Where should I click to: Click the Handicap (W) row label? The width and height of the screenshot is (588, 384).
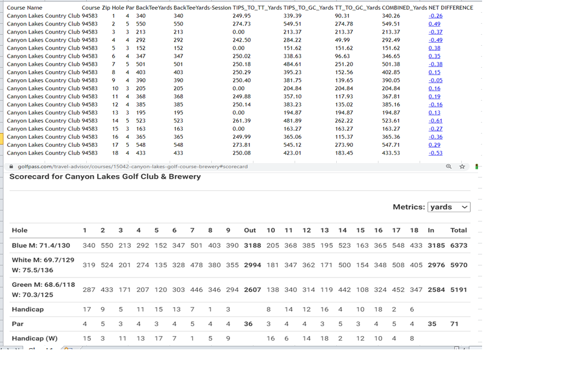(x=35, y=338)
